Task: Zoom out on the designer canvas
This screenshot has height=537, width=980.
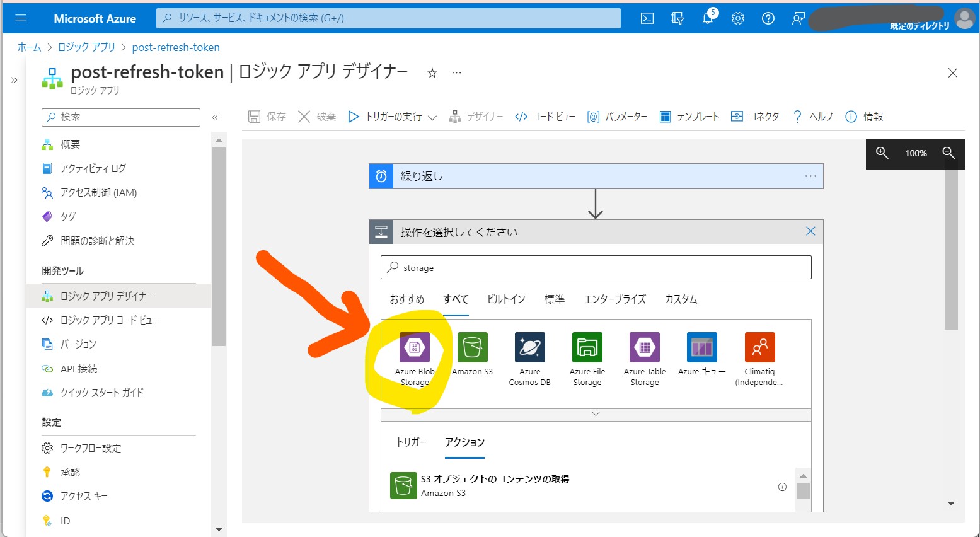Action: click(948, 153)
